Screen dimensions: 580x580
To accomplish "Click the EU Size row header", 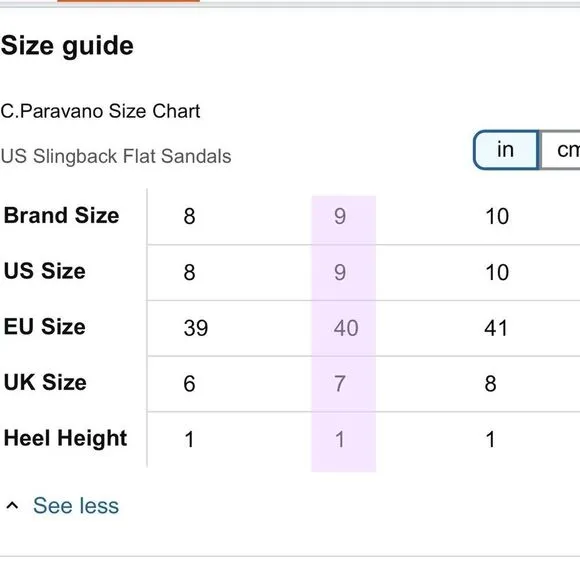I will point(45,327).
